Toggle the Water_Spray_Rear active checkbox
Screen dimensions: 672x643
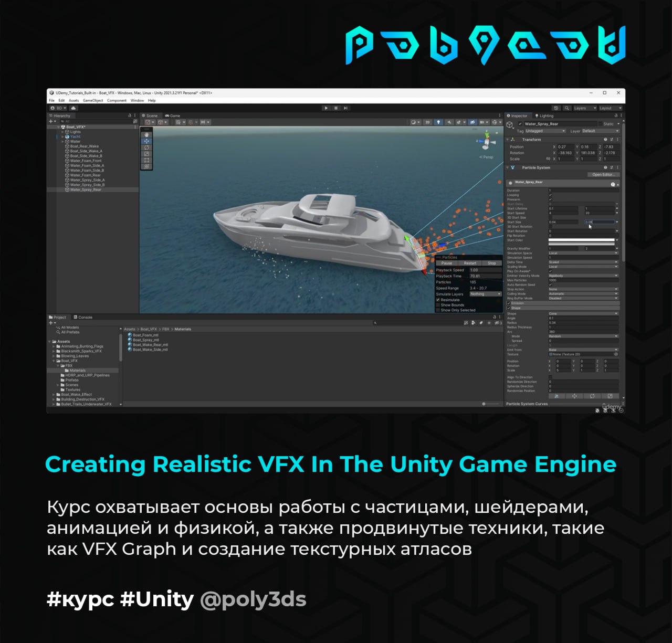(520, 124)
